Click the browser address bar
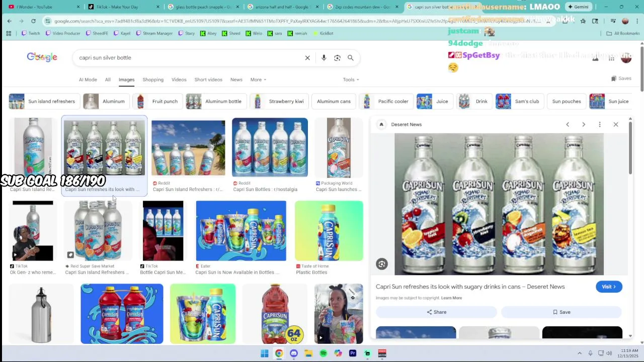The width and height of the screenshot is (644, 362). [297, 21]
